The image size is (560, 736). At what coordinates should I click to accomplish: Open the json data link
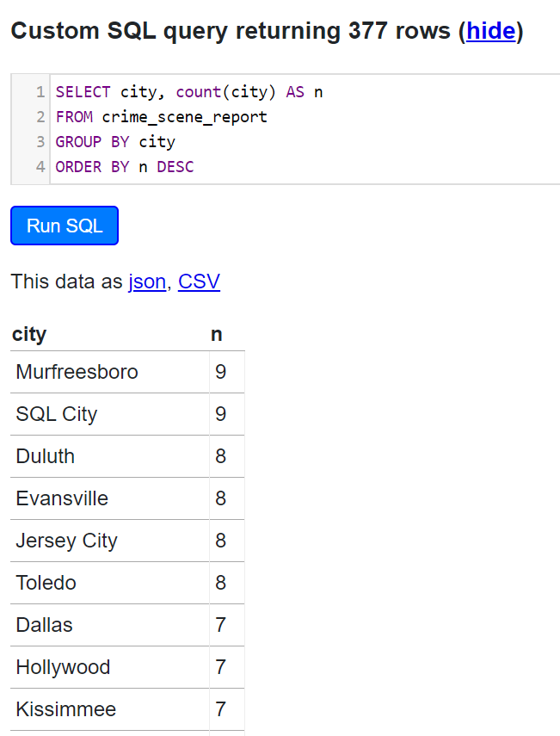[x=147, y=281]
